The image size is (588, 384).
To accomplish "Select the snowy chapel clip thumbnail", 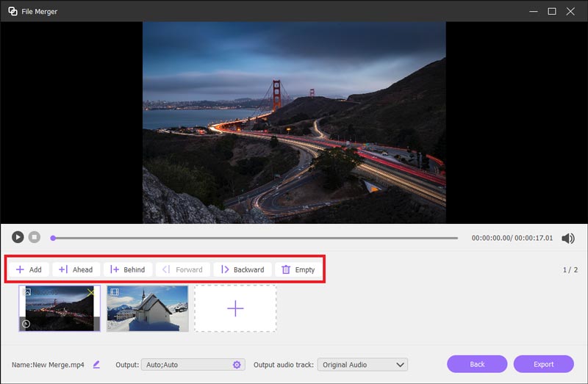I will pyautogui.click(x=148, y=308).
